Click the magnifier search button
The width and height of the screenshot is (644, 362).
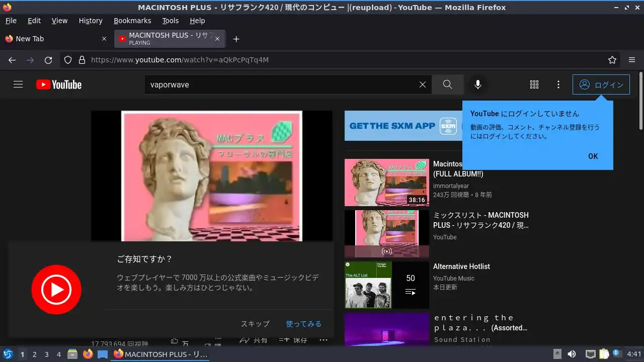click(x=448, y=84)
